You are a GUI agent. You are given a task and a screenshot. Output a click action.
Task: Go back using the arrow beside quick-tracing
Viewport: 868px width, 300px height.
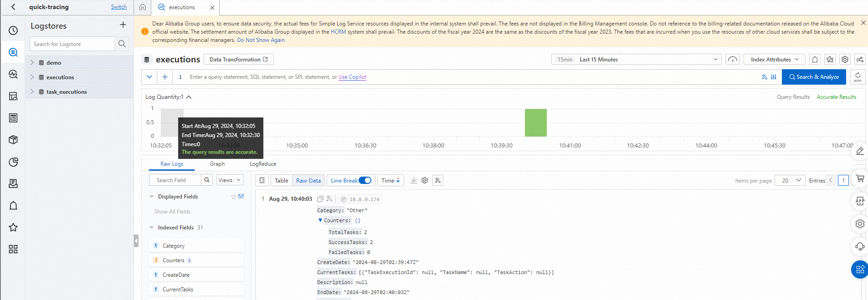click(x=13, y=7)
